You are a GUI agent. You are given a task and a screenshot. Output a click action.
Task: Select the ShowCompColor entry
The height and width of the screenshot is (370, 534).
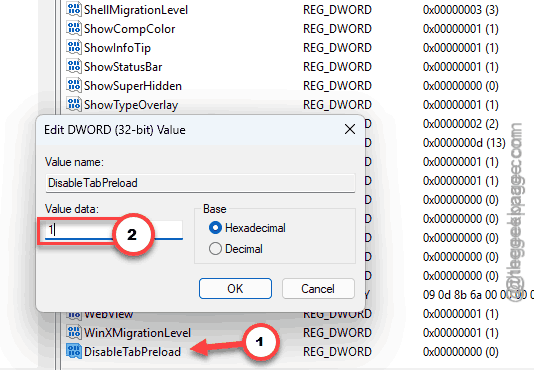[x=129, y=29]
